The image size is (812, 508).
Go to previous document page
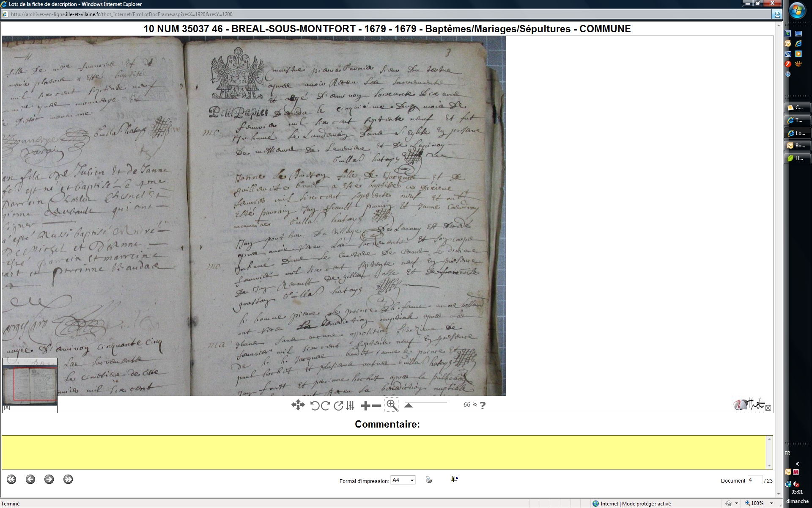click(30, 479)
